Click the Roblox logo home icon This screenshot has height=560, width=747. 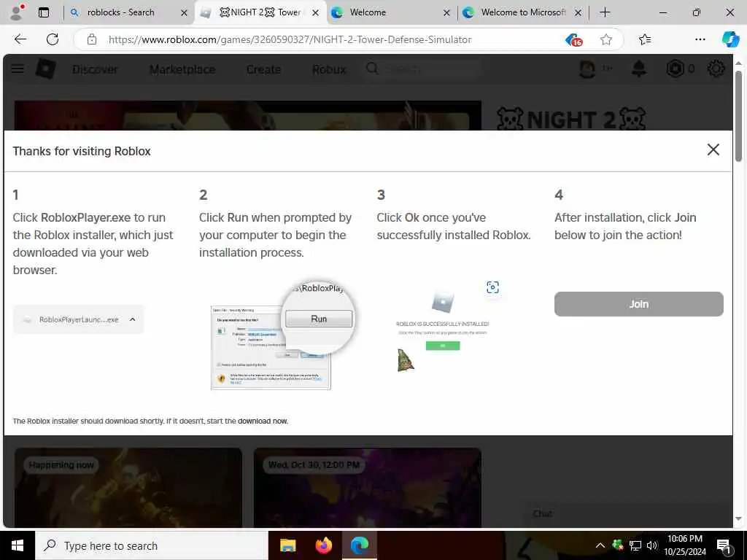46,69
